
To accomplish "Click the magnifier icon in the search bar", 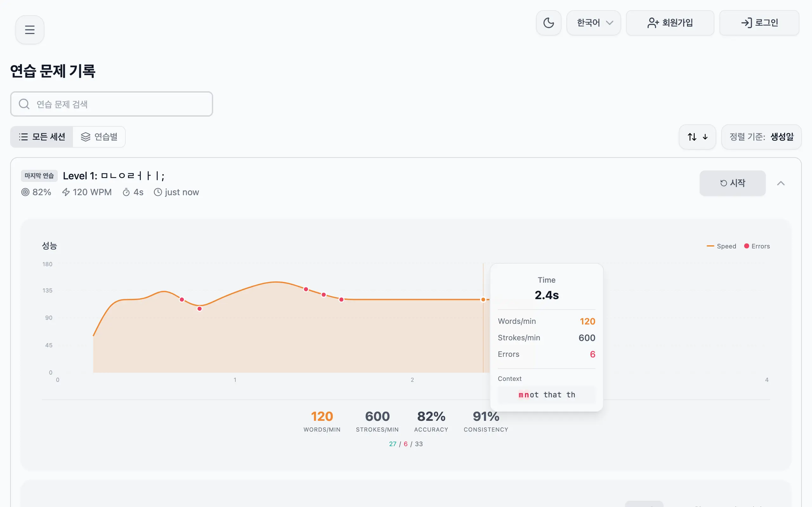I will (24, 104).
